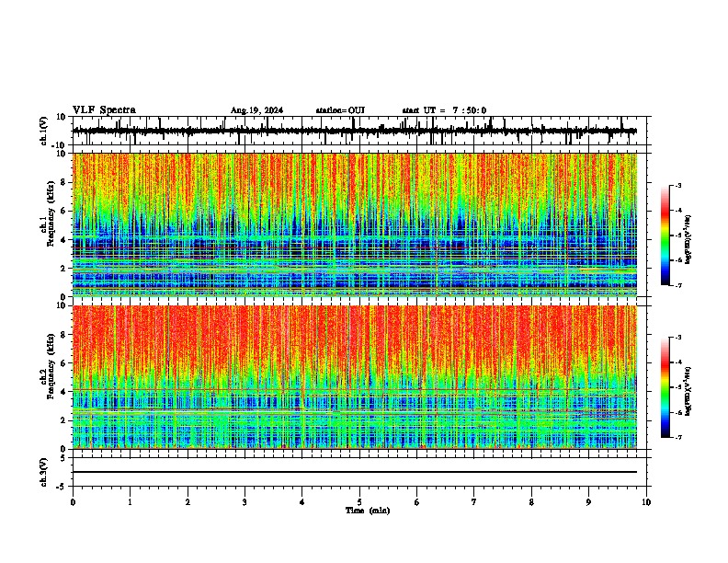Click the ch.2 PSD color scale bar
The height and width of the screenshot is (563, 728).
pyautogui.click(x=665, y=387)
